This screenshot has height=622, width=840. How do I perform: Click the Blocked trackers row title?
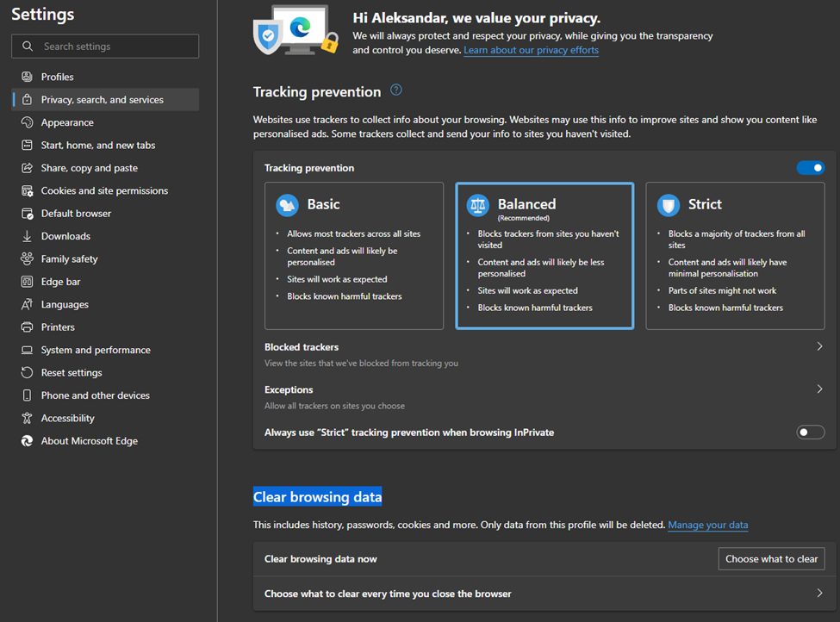pos(301,347)
